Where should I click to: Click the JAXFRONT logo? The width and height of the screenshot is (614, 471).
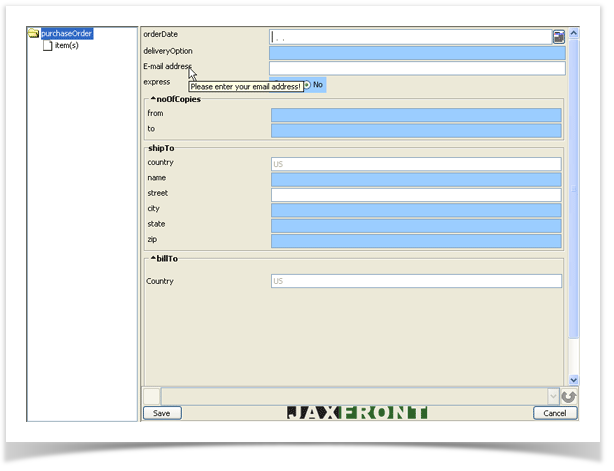tap(357, 413)
